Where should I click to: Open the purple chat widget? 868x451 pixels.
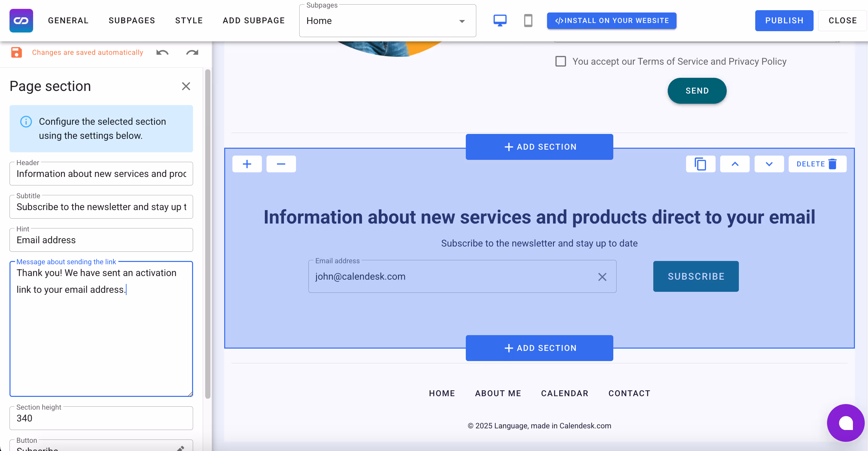pos(846,423)
